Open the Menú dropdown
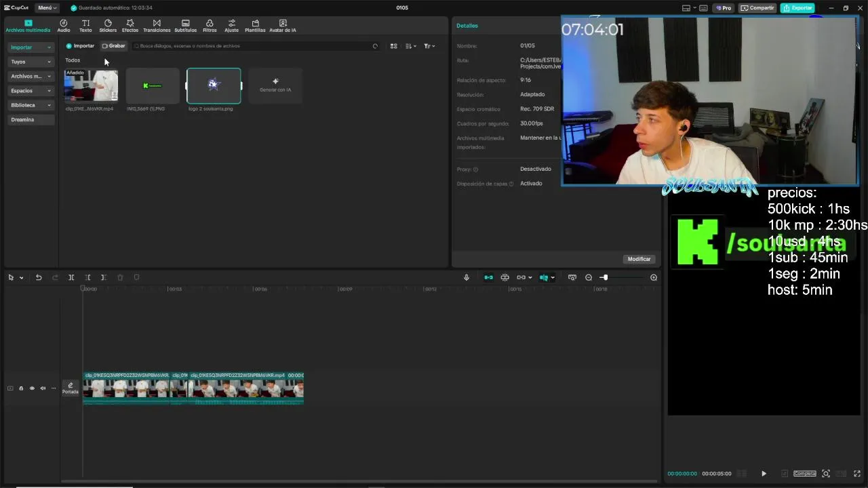This screenshot has width=868, height=488. [47, 8]
